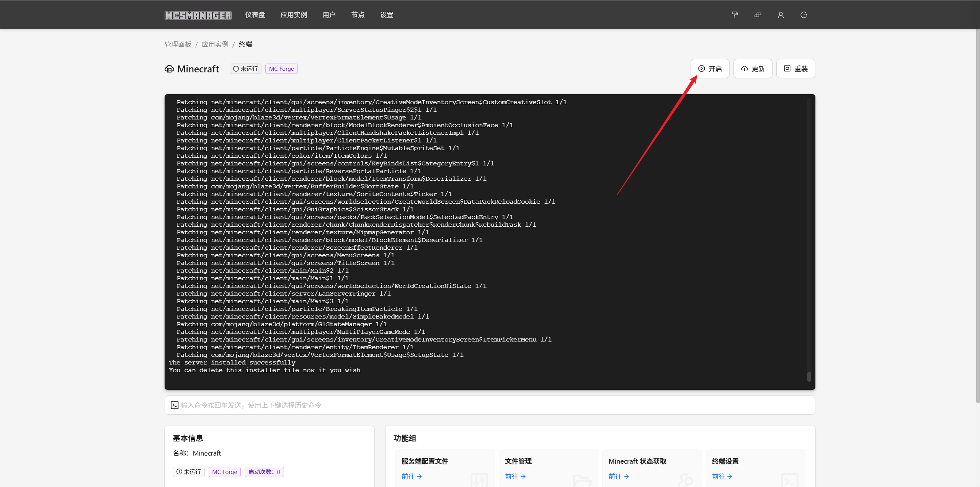Click the 基本信息 card heading
The width and height of the screenshot is (980, 487).
pyautogui.click(x=188, y=438)
